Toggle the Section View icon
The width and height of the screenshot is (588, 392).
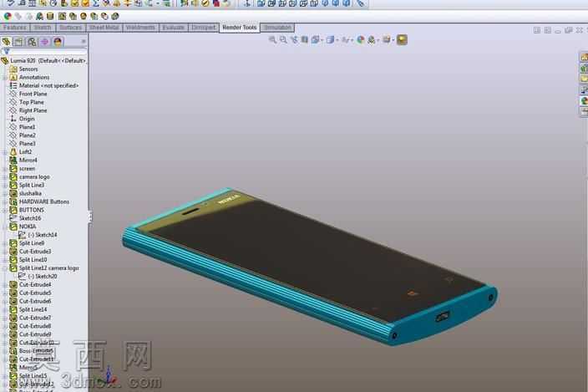point(305,39)
